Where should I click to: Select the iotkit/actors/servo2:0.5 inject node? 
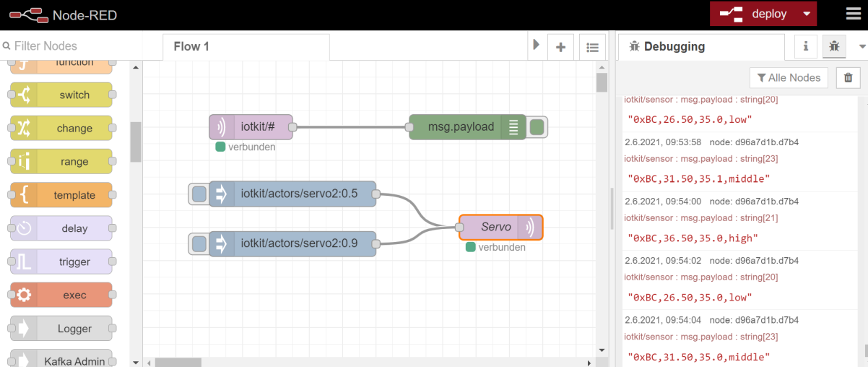(x=292, y=194)
